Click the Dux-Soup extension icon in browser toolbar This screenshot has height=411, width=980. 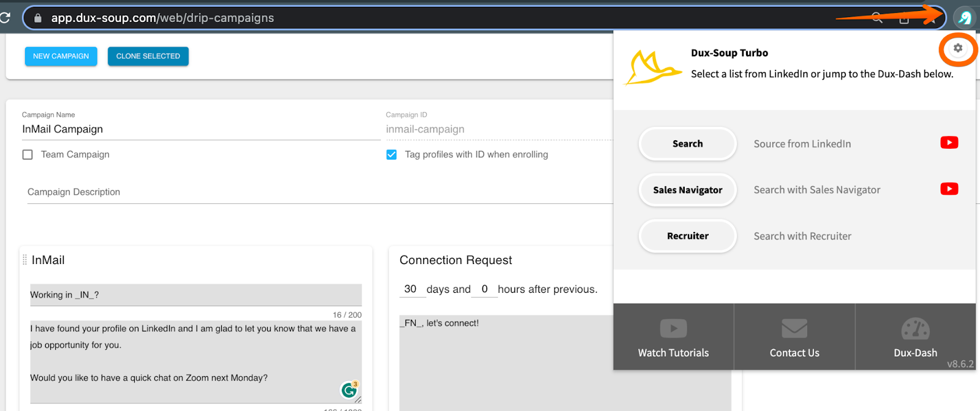[965, 18]
